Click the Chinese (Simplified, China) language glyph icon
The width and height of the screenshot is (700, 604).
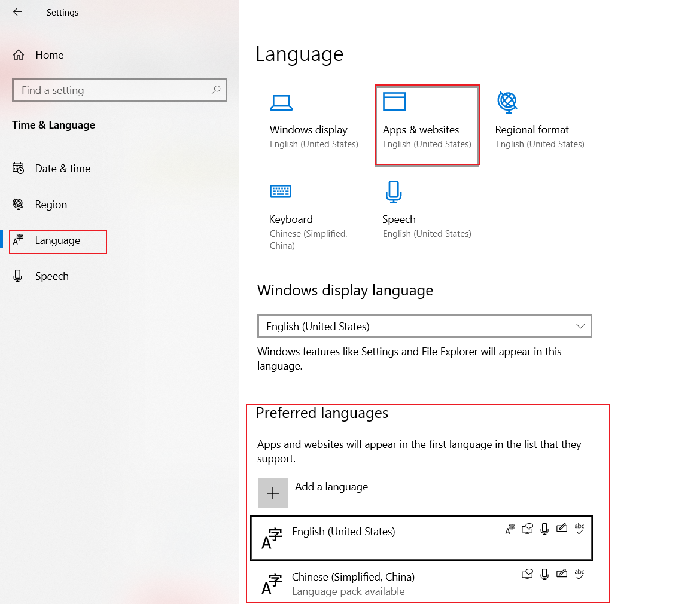[272, 584]
